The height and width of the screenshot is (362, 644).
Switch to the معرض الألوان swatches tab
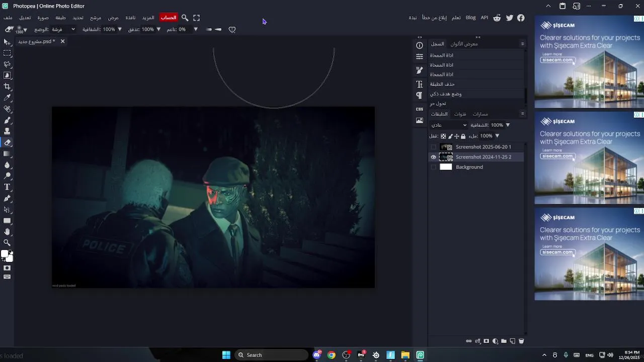[464, 44]
